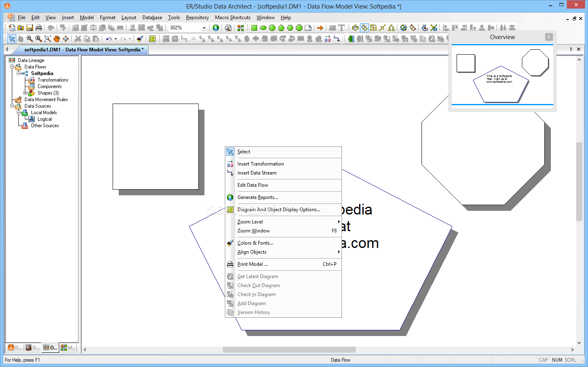Save the model with the floppy disk icon

[30, 28]
